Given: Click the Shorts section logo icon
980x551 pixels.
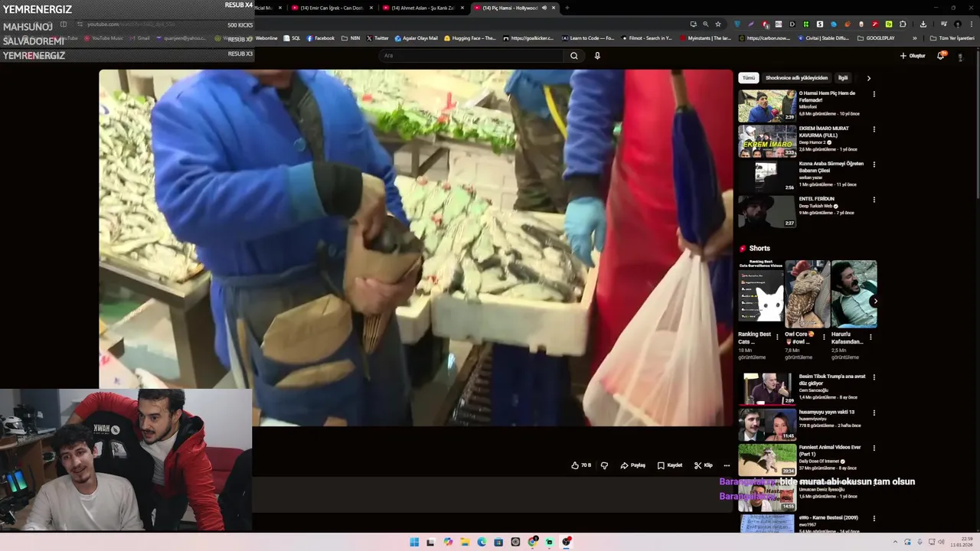Looking at the screenshot, I should coord(743,249).
